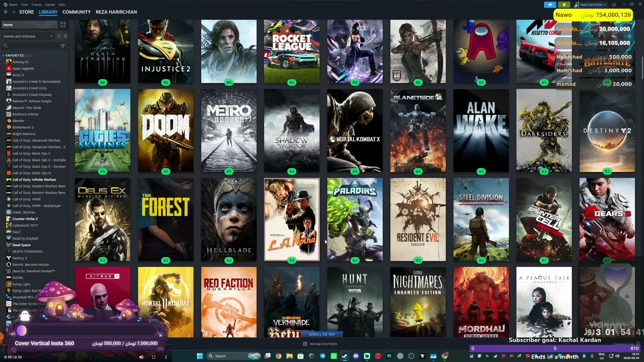This screenshot has height=362, width=644.
Task: Open the Steam announcements megaphone button
Action: (x=550, y=5)
